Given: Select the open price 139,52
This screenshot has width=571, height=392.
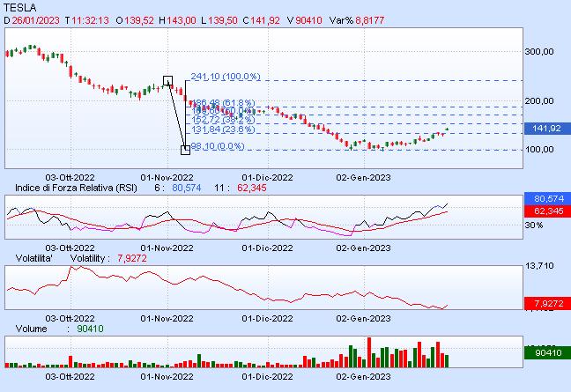Looking at the screenshot, I should tap(139, 20).
